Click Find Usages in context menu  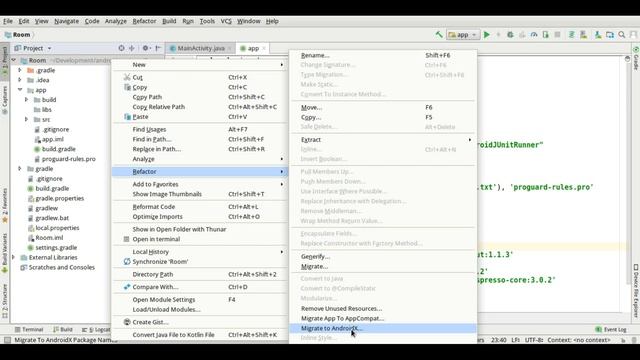click(x=200, y=129)
